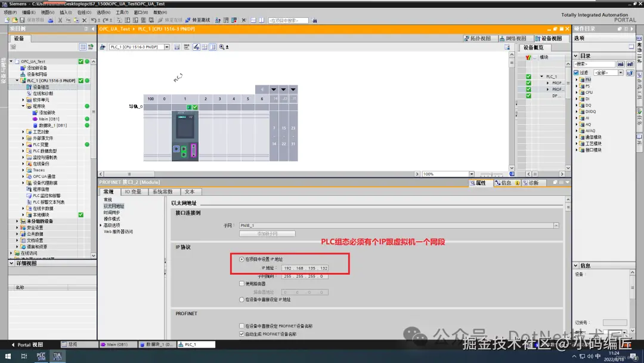Image resolution: width=644 pixels, height=363 pixels.
Task: Open the PLC_1 device selector dropdown
Action: (167, 47)
